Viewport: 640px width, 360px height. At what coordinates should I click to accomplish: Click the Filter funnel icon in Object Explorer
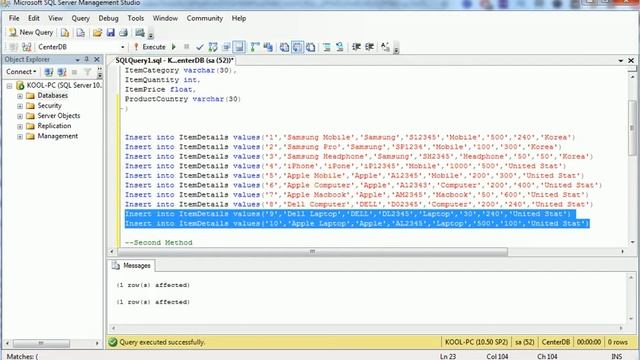pos(87,72)
